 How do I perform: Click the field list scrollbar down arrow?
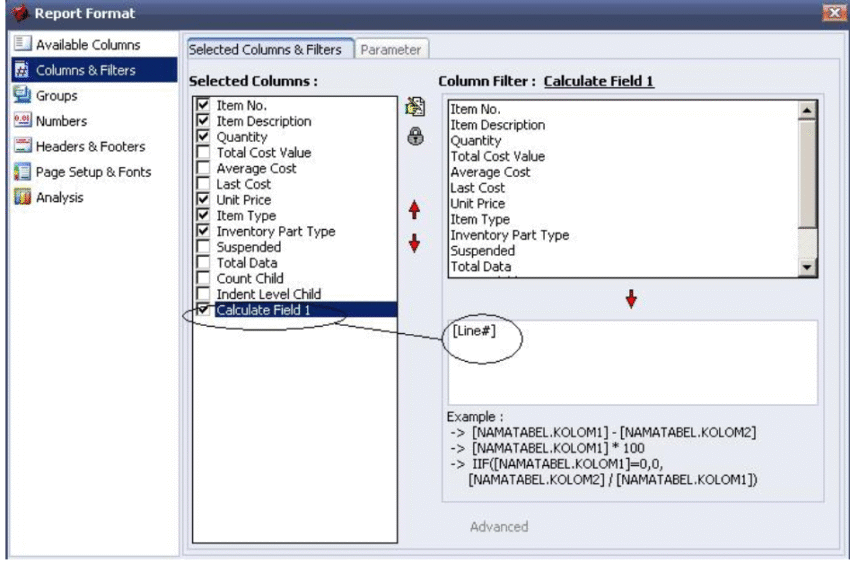(x=807, y=267)
